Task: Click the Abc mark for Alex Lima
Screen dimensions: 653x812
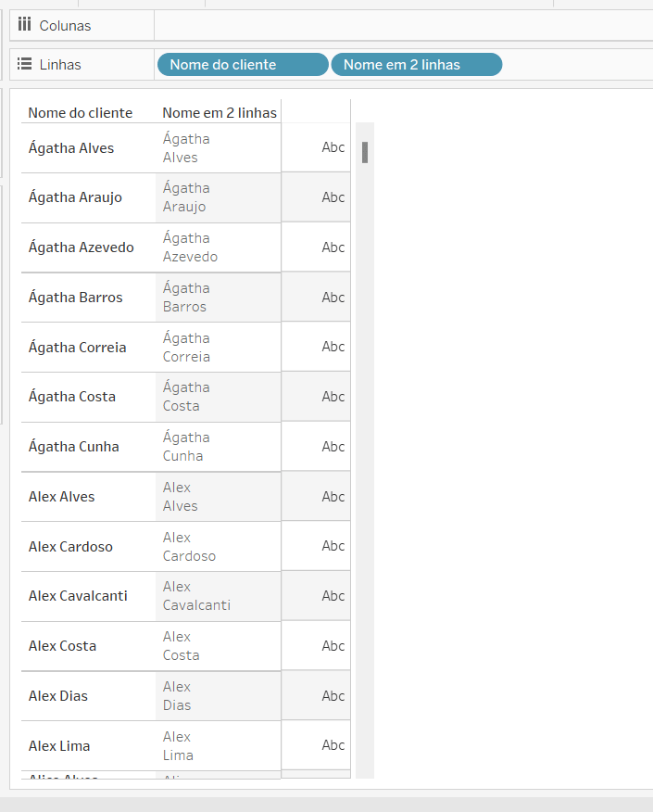Action: (333, 745)
